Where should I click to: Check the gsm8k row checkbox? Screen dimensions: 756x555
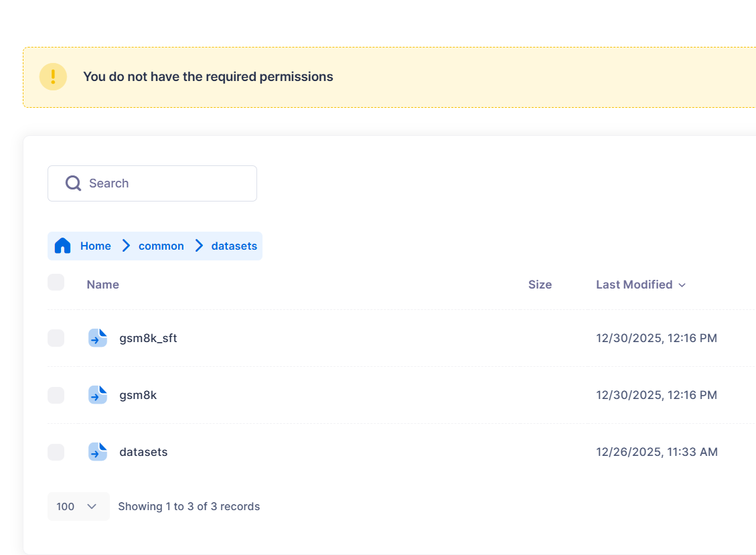[x=56, y=395]
